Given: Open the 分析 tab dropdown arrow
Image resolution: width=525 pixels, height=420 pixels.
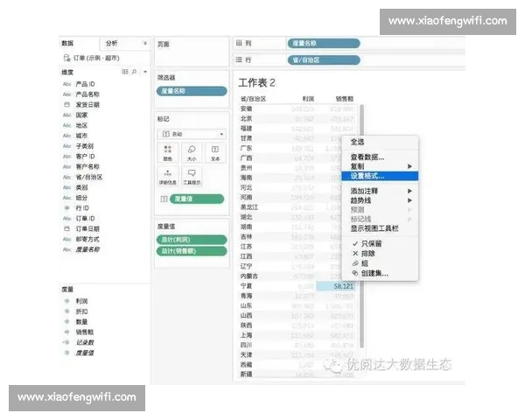Looking at the screenshot, I should (145, 43).
